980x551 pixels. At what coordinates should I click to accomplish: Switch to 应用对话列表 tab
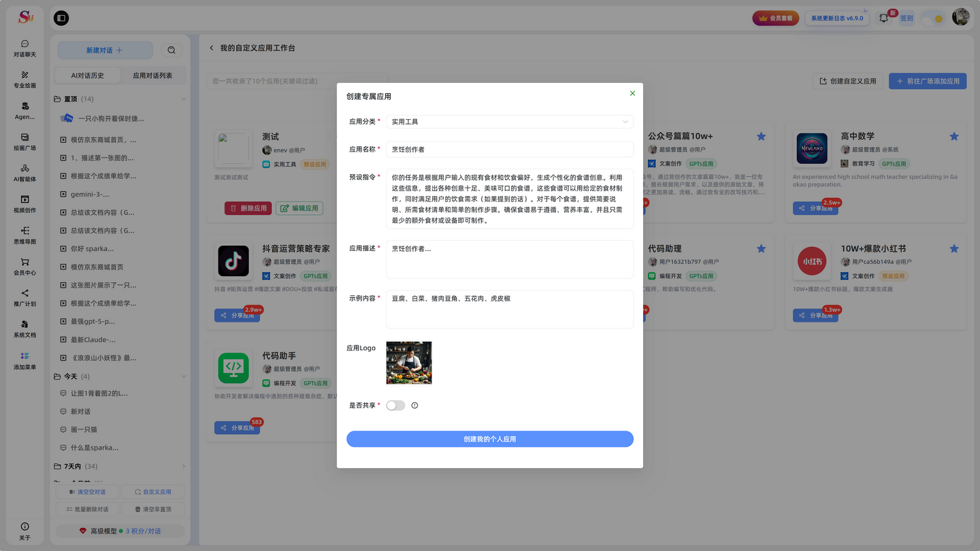pos(152,76)
